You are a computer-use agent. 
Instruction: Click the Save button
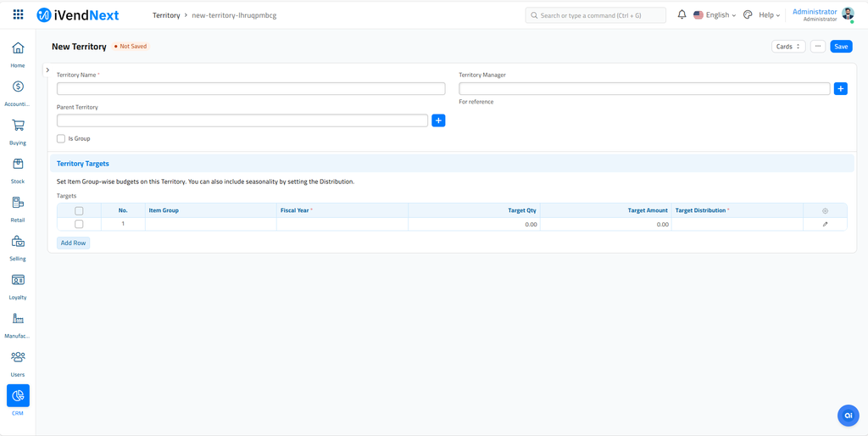tap(841, 47)
